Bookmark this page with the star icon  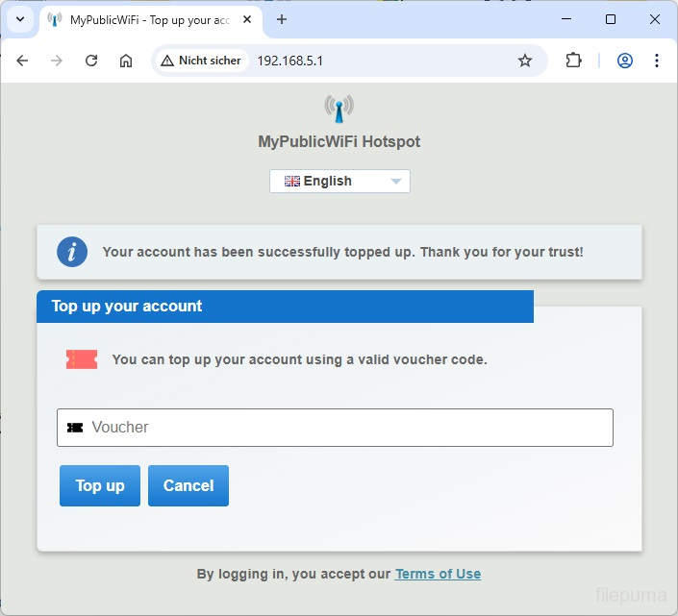click(525, 61)
